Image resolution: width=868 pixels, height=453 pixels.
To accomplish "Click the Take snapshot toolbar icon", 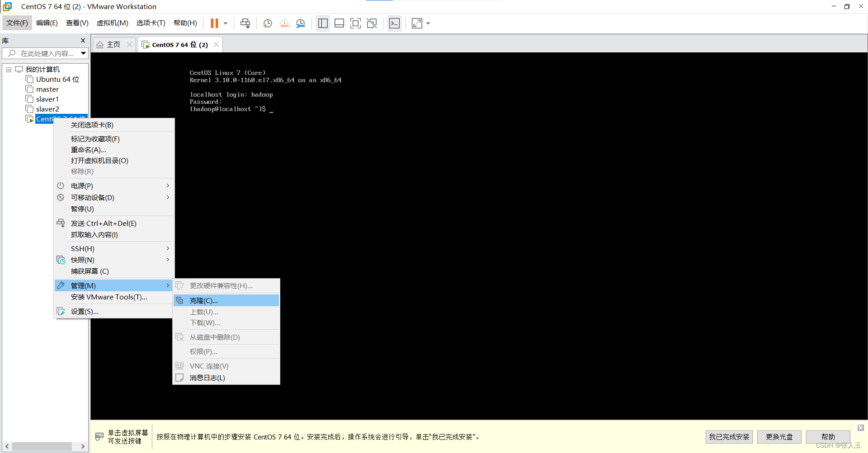I will click(268, 23).
